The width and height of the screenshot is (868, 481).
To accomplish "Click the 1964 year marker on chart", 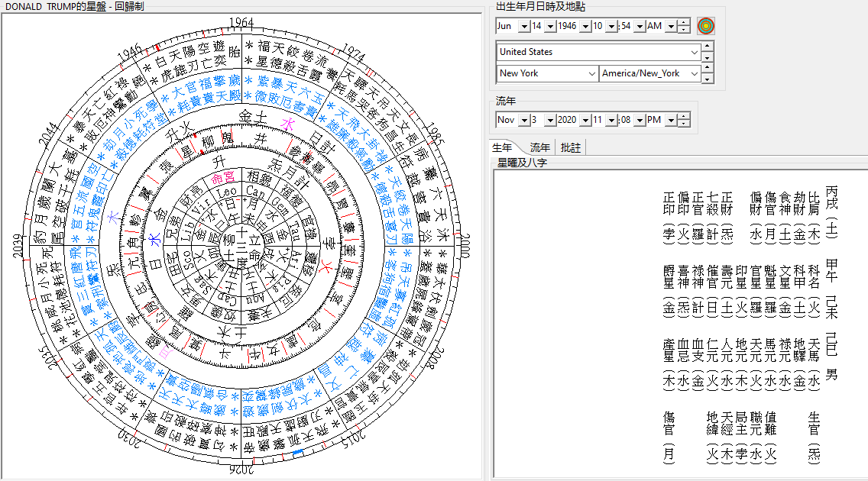I will (x=241, y=23).
